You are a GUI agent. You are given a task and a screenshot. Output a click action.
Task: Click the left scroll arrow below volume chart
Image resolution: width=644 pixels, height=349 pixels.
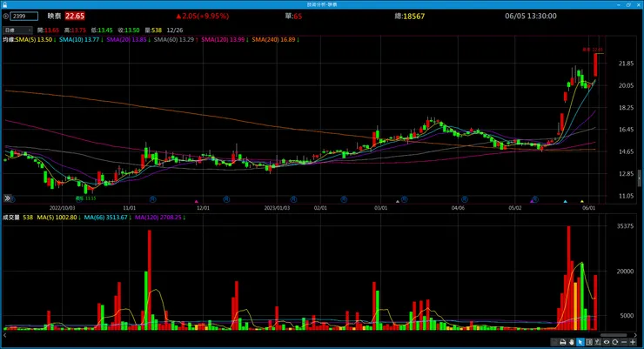[5, 335]
